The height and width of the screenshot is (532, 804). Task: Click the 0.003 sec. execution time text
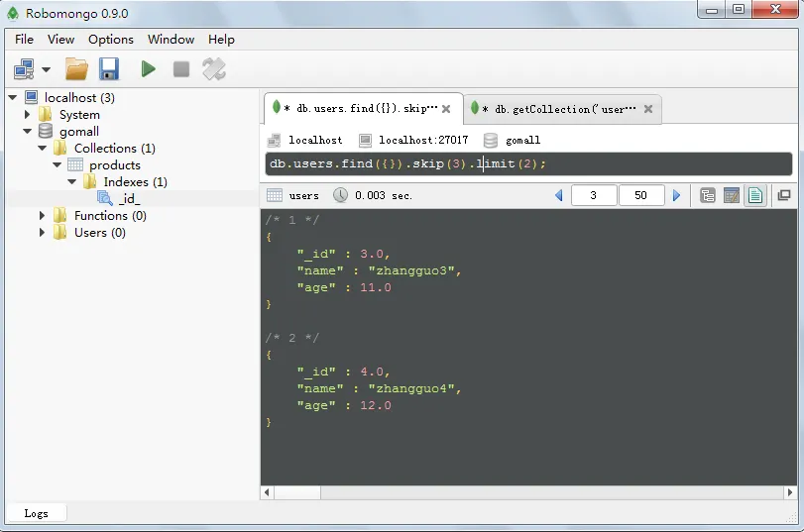[x=384, y=195]
